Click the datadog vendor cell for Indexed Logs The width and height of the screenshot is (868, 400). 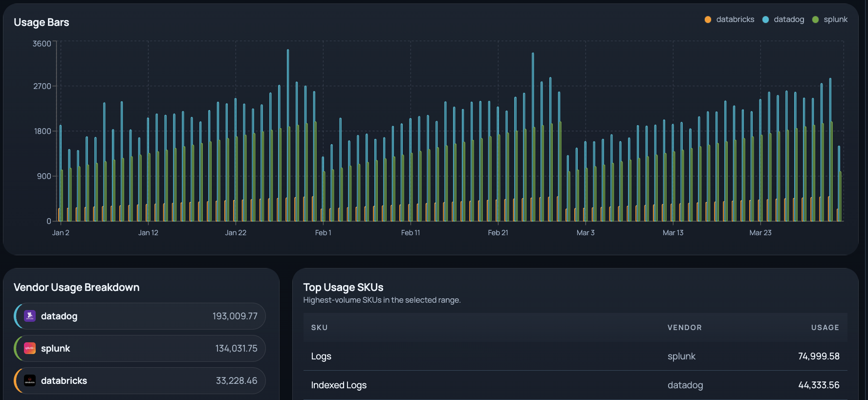click(685, 385)
